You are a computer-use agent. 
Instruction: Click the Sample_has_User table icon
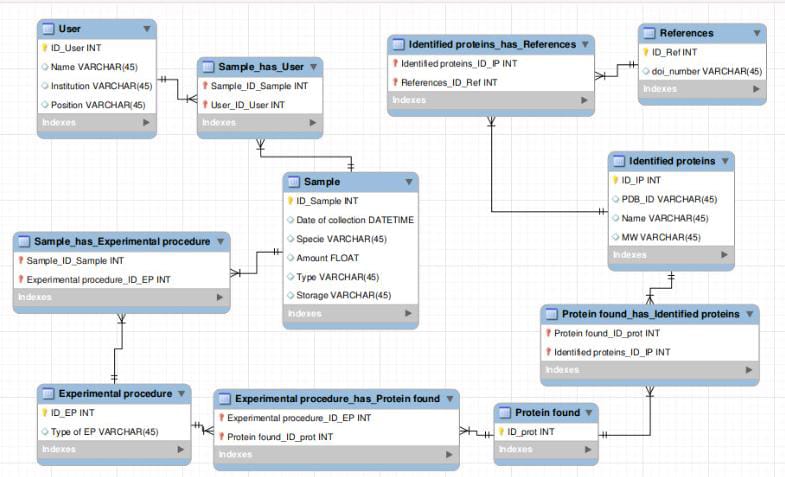(x=208, y=67)
